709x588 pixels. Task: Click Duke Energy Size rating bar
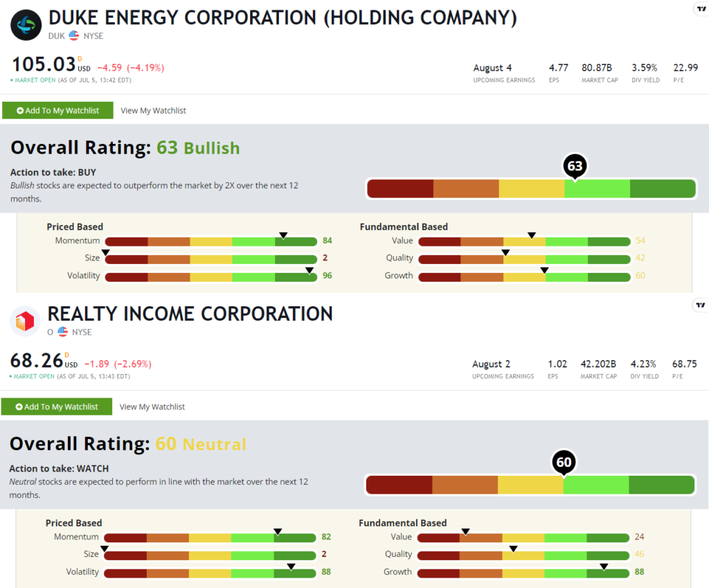[210, 259]
